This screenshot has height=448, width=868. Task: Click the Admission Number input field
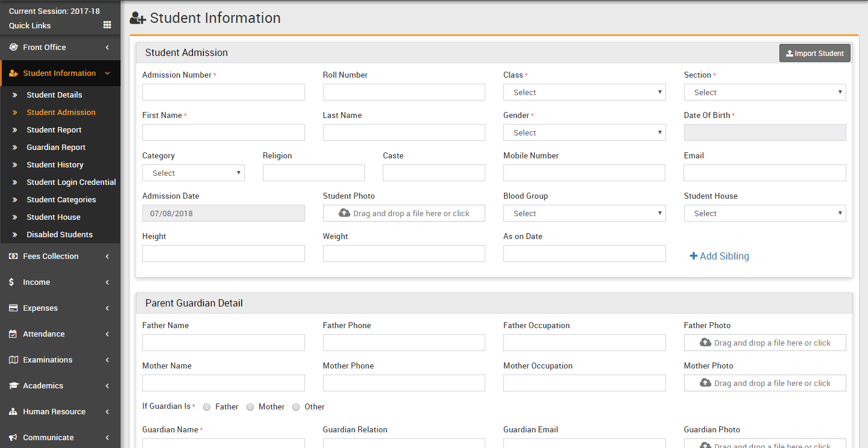click(223, 92)
